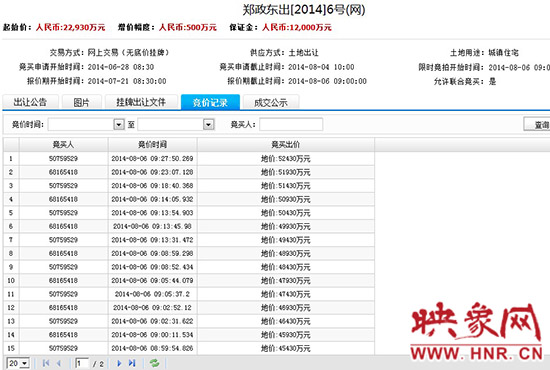Jump to last page icon in pager
The width and height of the screenshot is (550, 370).
pos(132,363)
